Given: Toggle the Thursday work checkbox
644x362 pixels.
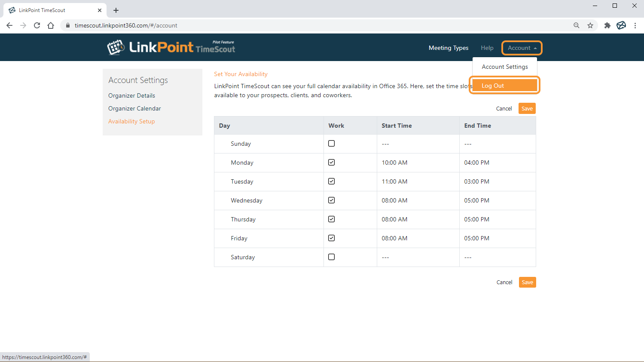Looking at the screenshot, I should 331,219.
